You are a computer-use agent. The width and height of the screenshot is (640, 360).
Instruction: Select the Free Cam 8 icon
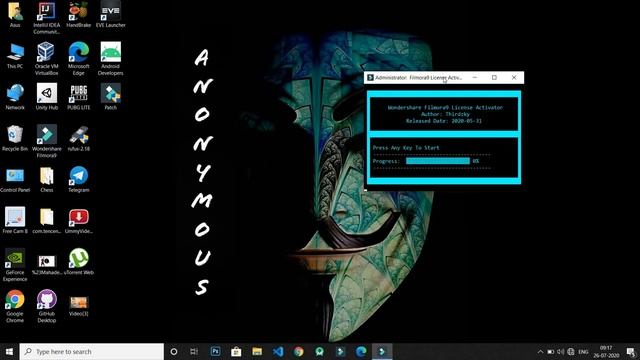pos(15,221)
